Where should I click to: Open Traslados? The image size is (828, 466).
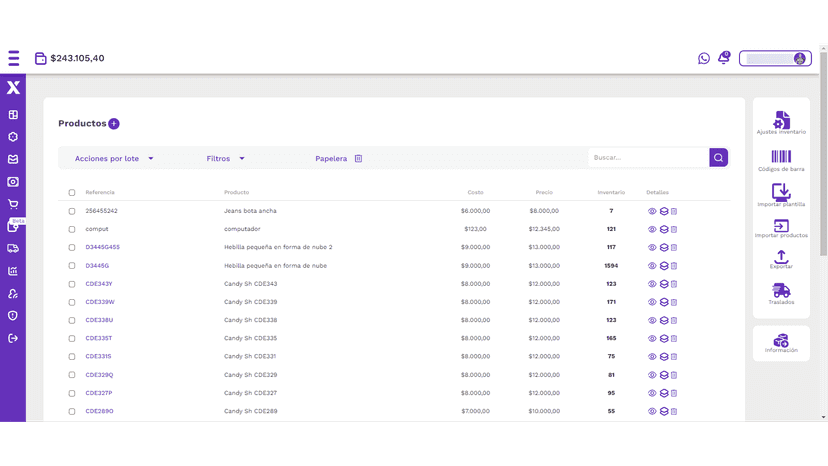pyautogui.click(x=781, y=294)
